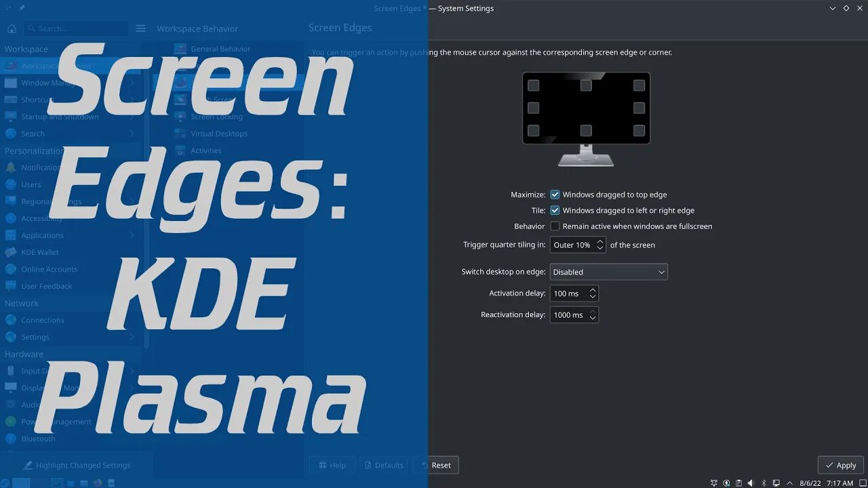Screen dimensions: 868x488
Task: Expand the Startup and Shutdown chevron
Action: click(x=132, y=117)
